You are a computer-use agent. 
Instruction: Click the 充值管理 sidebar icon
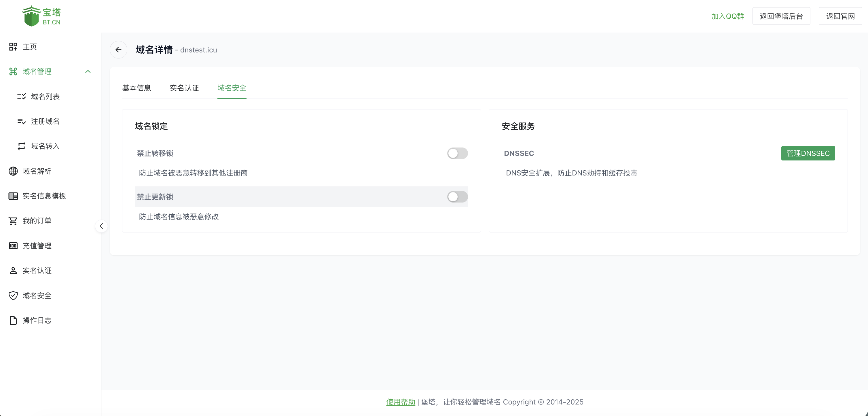tap(13, 246)
